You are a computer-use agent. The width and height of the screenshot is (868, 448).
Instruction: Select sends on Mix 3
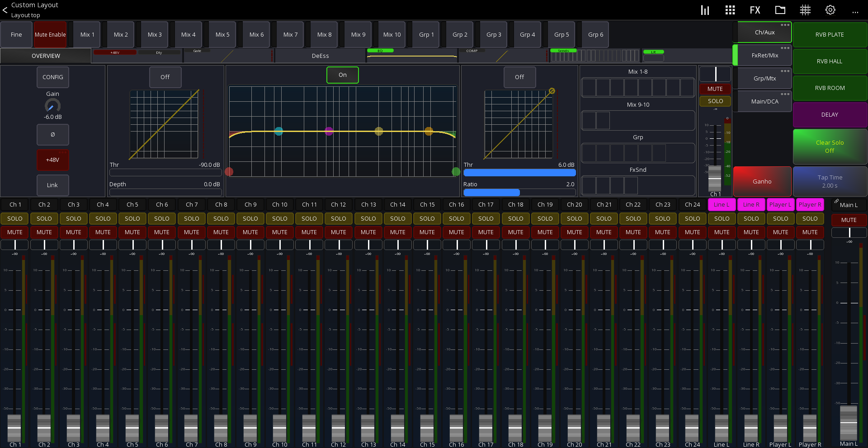coord(155,34)
